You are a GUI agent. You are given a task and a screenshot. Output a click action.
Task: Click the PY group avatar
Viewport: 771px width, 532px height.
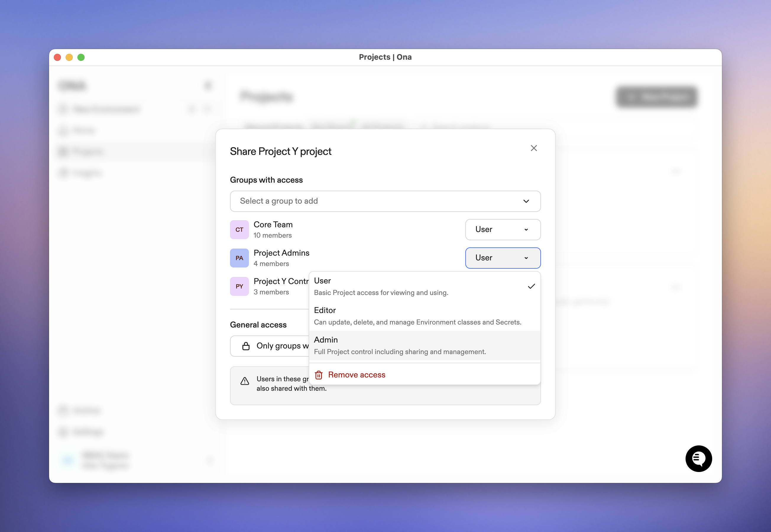click(x=239, y=286)
